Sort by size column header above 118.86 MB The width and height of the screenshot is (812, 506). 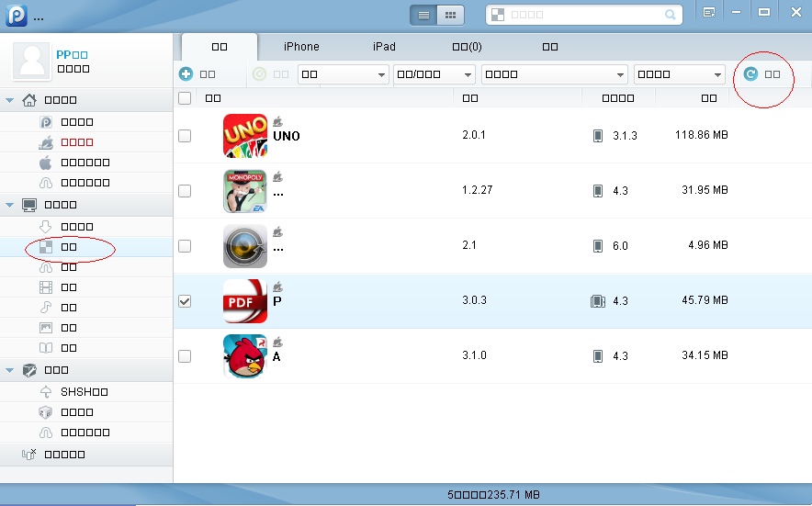[709, 98]
